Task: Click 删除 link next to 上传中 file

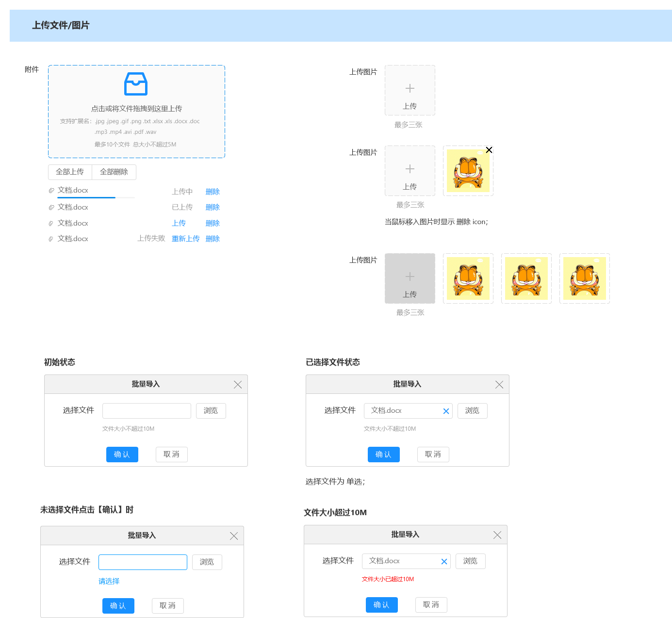Action: tap(213, 192)
